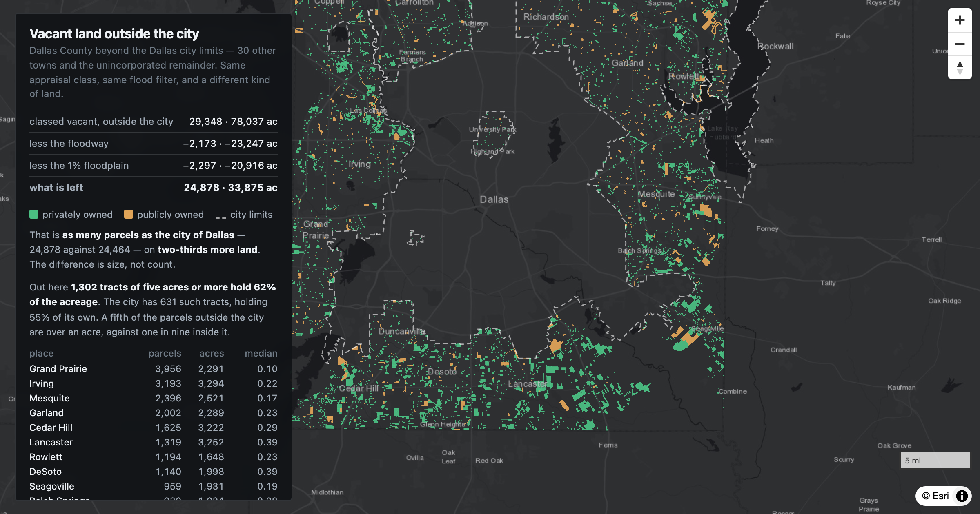
Task: Select the Irving row in the table
Action: [x=154, y=383]
